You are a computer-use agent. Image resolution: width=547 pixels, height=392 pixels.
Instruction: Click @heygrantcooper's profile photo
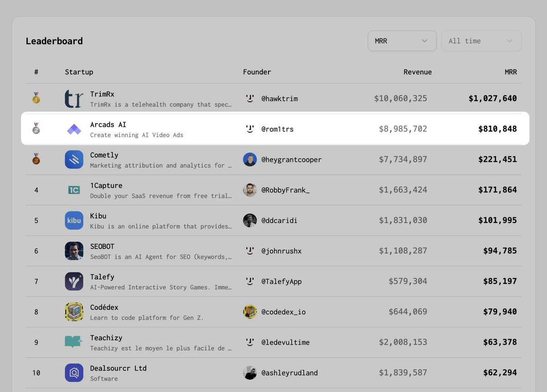250,160
